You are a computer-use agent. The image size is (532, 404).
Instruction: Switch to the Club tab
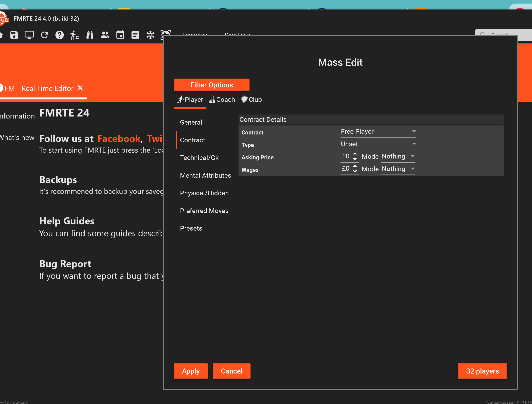coord(251,100)
